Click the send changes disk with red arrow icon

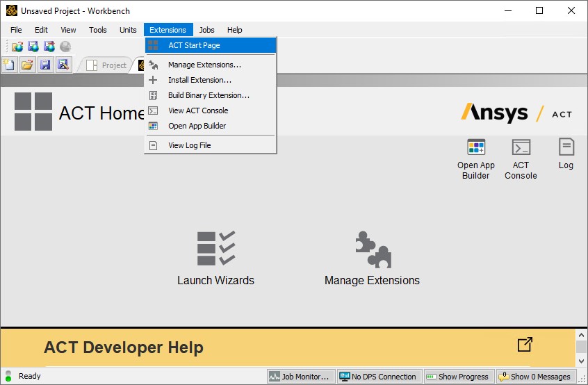tap(49, 47)
